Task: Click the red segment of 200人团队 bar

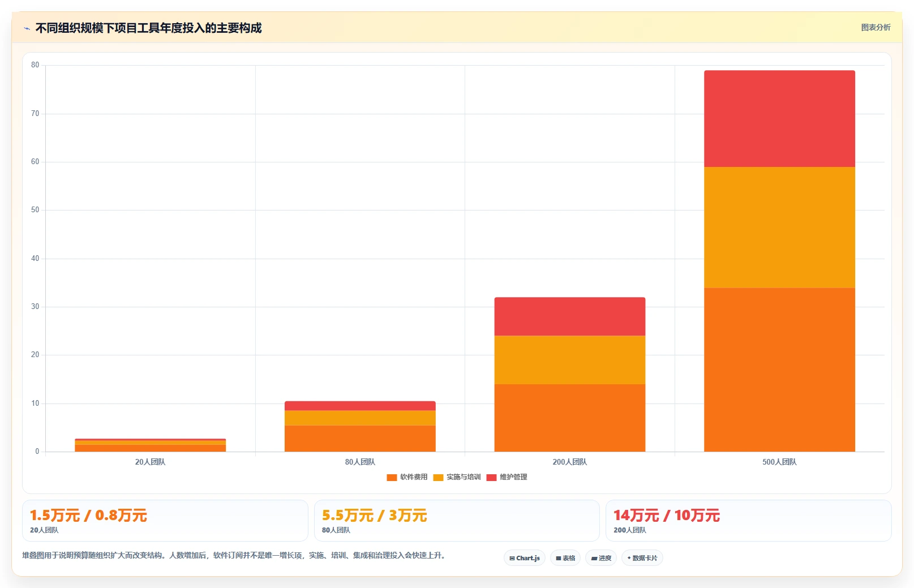Action: [570, 316]
